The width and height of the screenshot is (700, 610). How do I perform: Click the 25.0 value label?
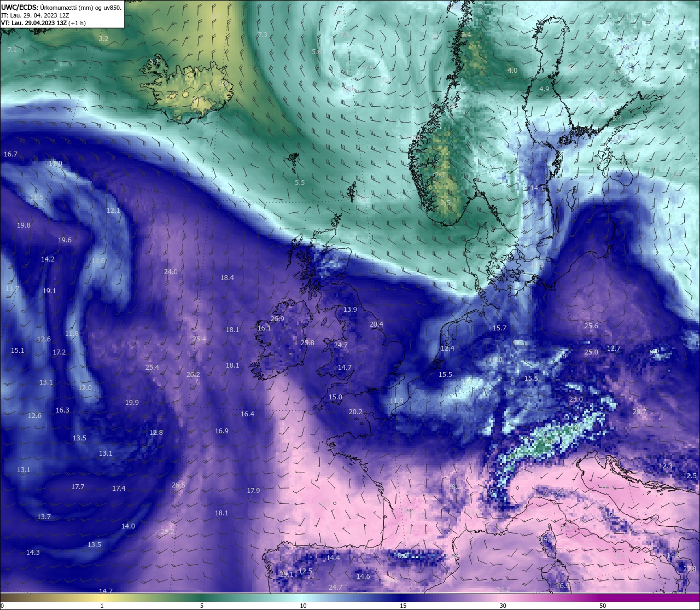[591, 352]
